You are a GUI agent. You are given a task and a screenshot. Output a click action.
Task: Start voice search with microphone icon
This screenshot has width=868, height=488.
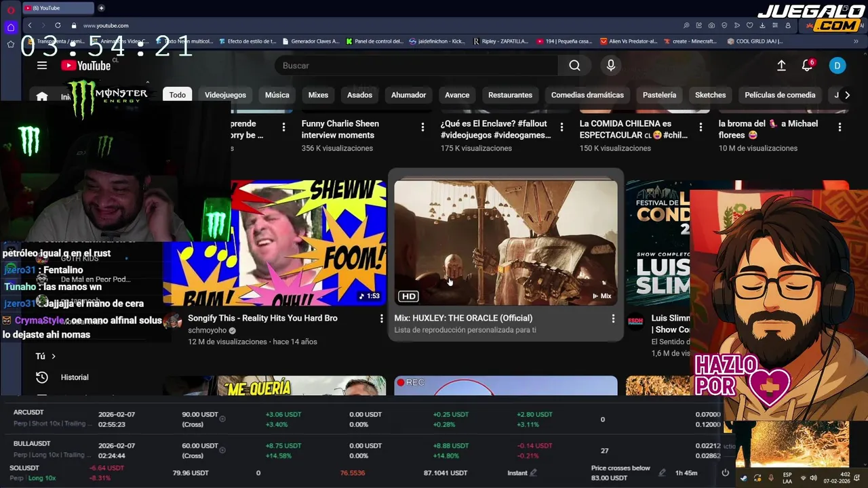[x=611, y=66]
